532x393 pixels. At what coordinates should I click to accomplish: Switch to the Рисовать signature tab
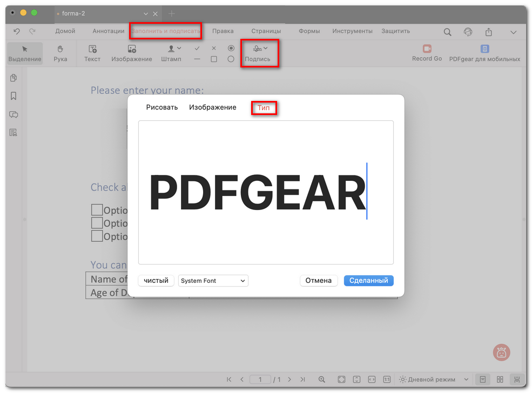[x=162, y=107]
